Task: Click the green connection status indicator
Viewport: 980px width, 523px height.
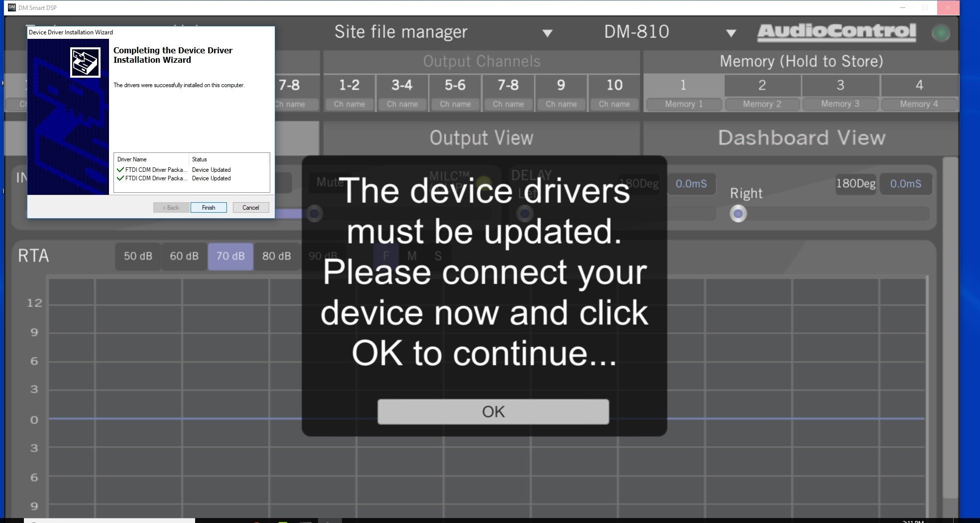Action: pos(940,33)
